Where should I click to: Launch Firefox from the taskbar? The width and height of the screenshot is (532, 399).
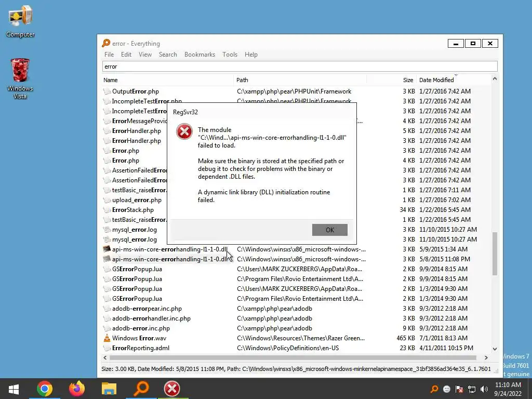click(x=76, y=389)
